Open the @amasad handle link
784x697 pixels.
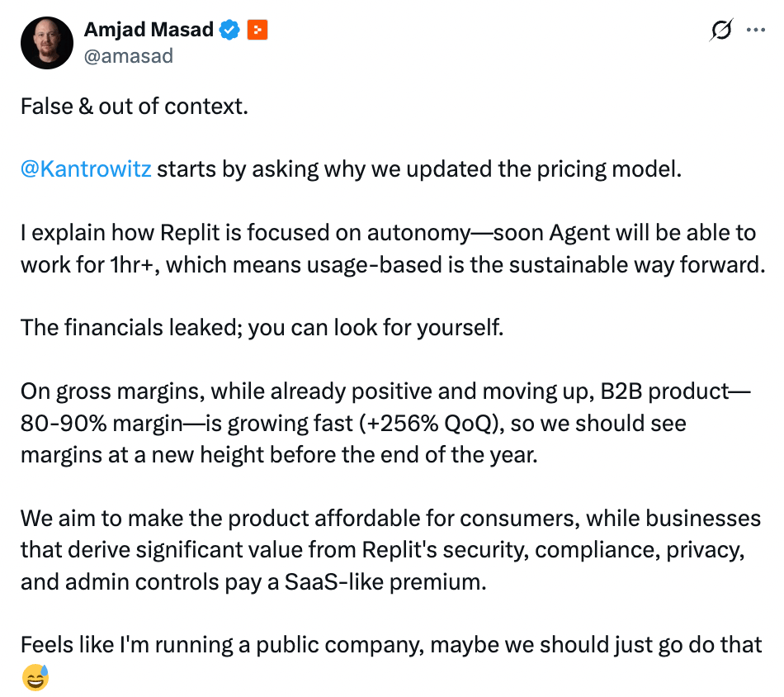click(129, 56)
